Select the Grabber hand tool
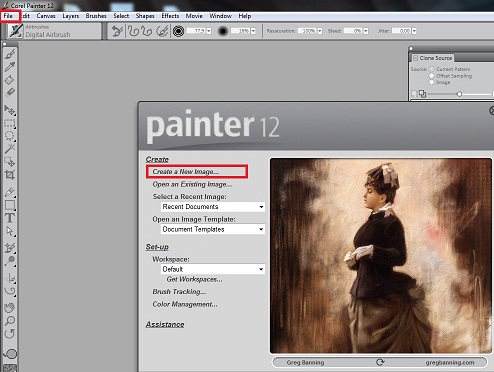 pos(10,307)
